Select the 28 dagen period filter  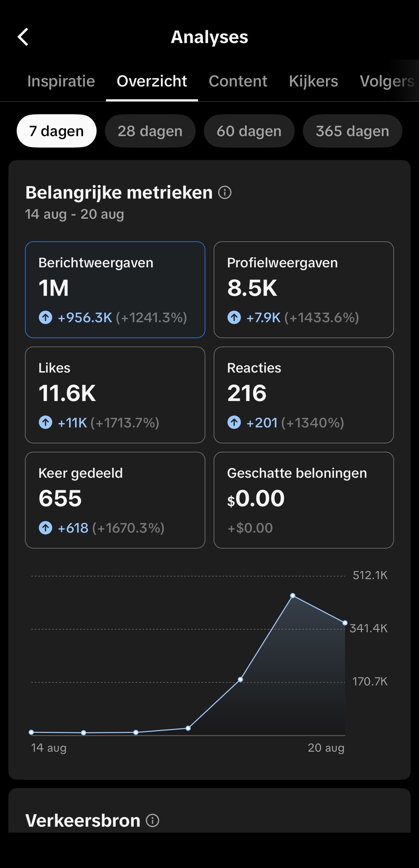tap(150, 131)
